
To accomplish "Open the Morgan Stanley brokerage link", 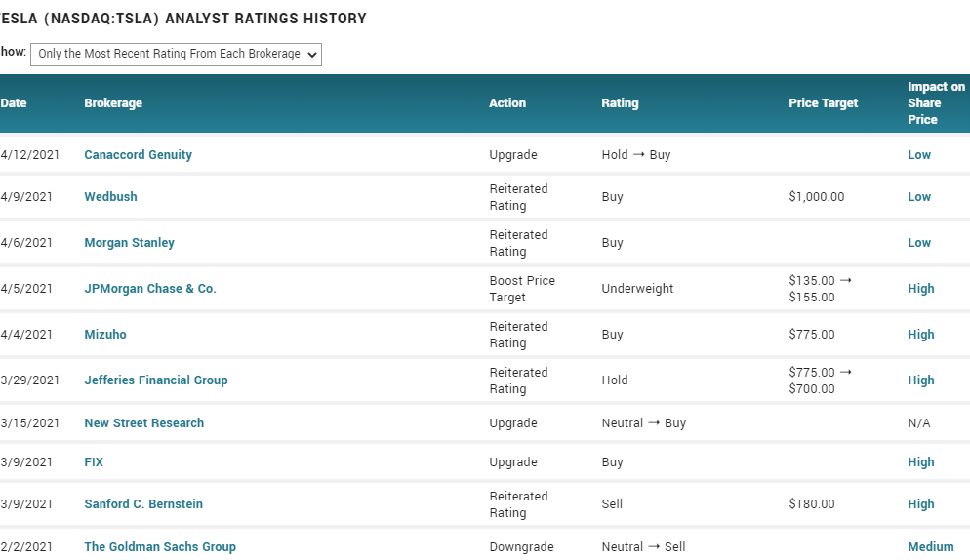I will [129, 243].
